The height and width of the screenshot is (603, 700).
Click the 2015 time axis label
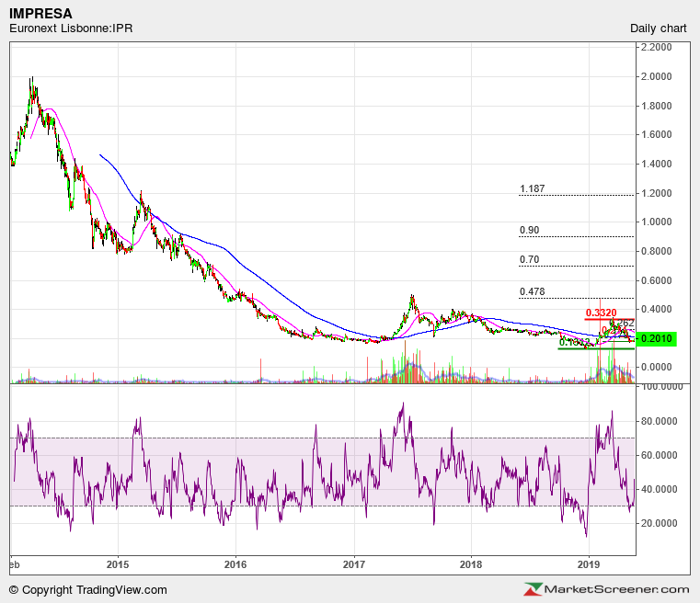point(118,564)
